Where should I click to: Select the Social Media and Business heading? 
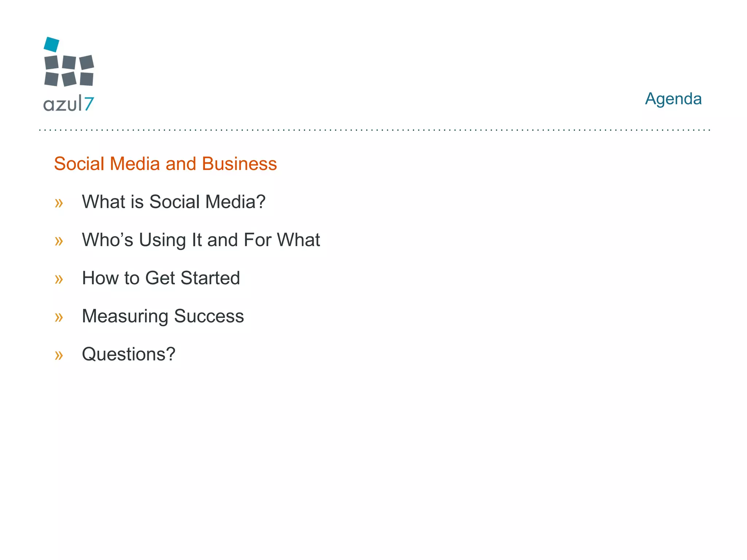point(166,164)
